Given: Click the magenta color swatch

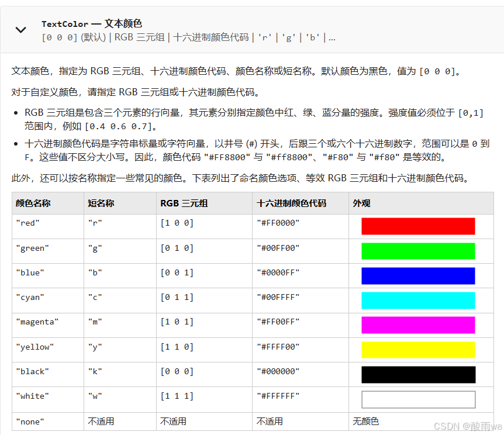Looking at the screenshot, I should click(x=418, y=325).
